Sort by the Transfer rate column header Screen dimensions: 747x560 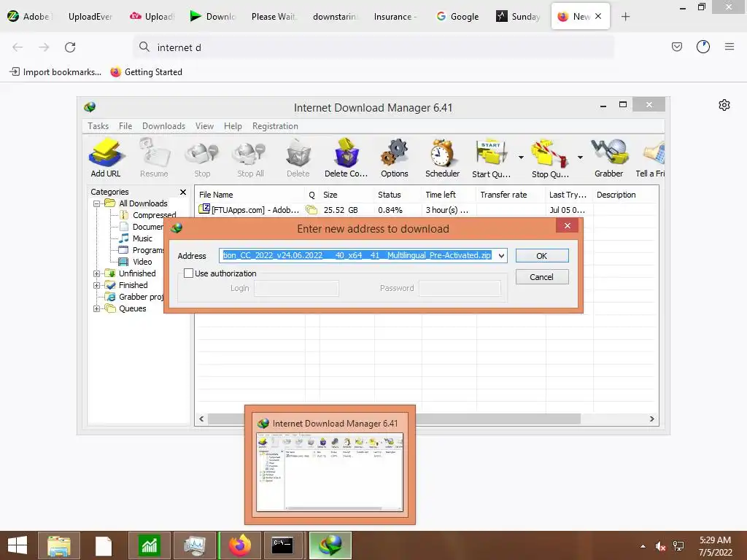point(511,195)
